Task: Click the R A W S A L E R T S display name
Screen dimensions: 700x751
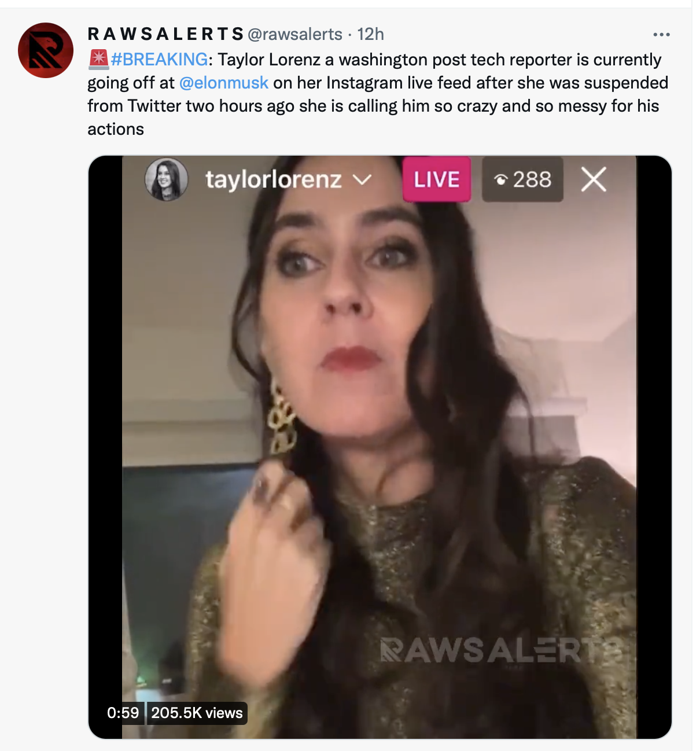Action: 165,34
